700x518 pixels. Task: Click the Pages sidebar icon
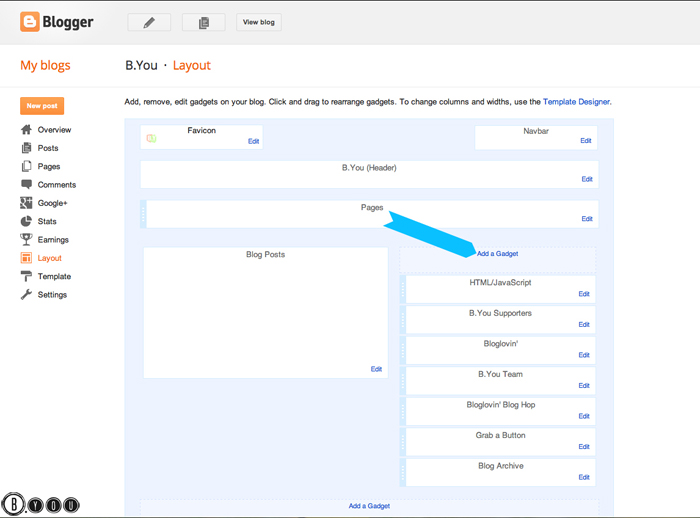[x=26, y=166]
